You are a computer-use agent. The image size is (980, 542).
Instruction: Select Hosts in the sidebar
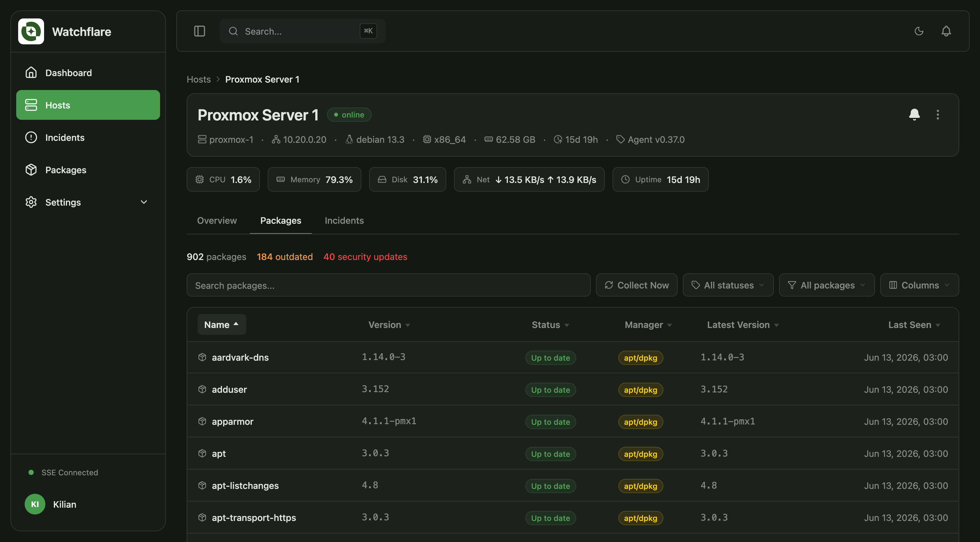[x=88, y=105]
